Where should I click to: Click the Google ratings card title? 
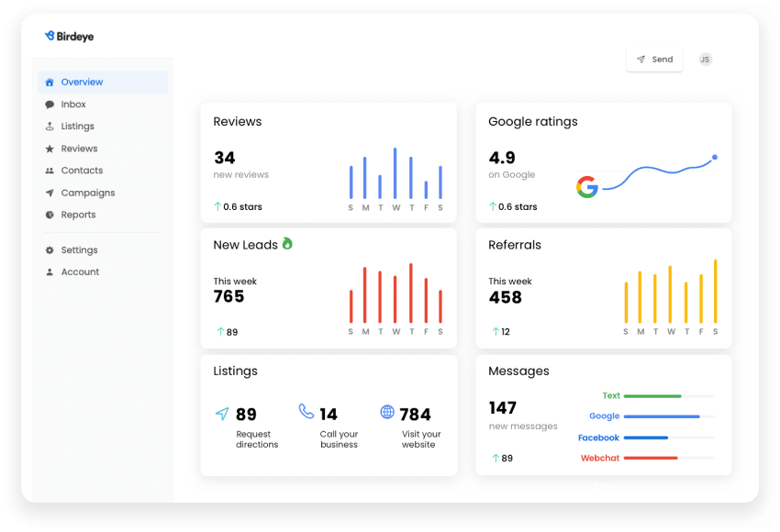pos(533,122)
